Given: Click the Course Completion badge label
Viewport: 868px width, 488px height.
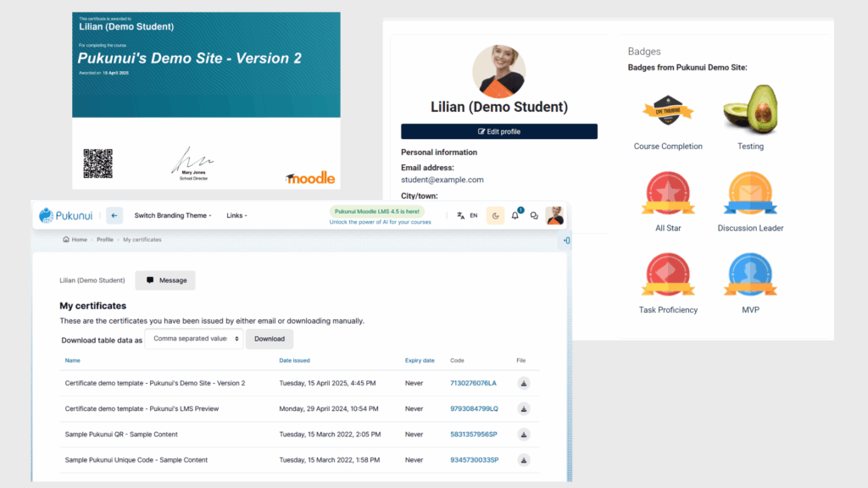Looking at the screenshot, I should [668, 146].
